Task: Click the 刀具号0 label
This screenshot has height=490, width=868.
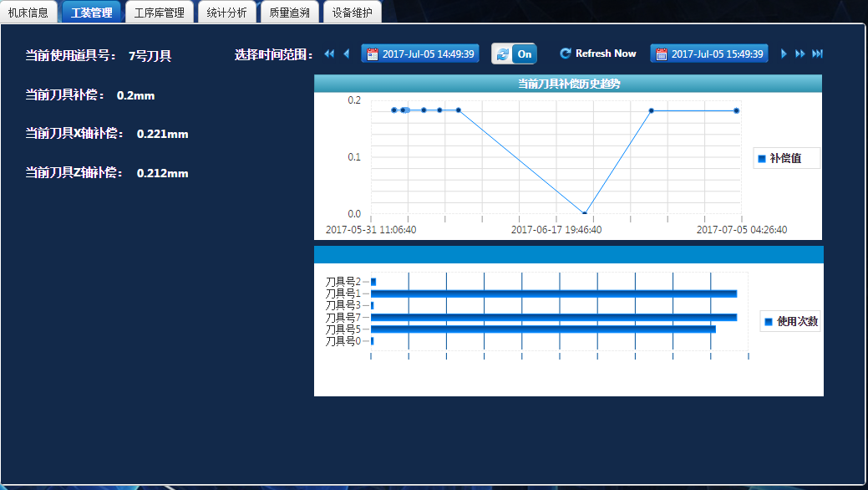Action: tap(343, 341)
